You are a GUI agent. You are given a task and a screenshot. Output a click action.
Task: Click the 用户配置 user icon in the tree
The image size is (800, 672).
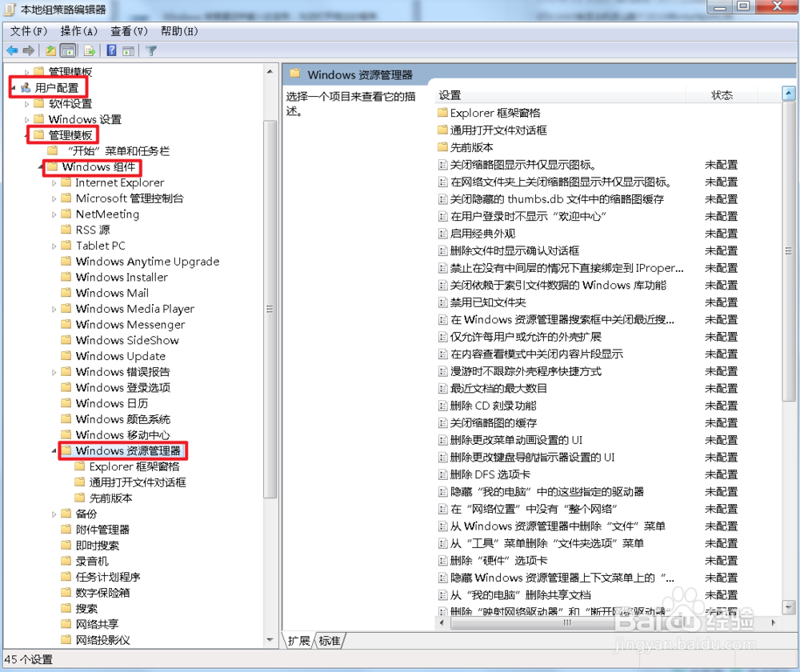coord(26,88)
